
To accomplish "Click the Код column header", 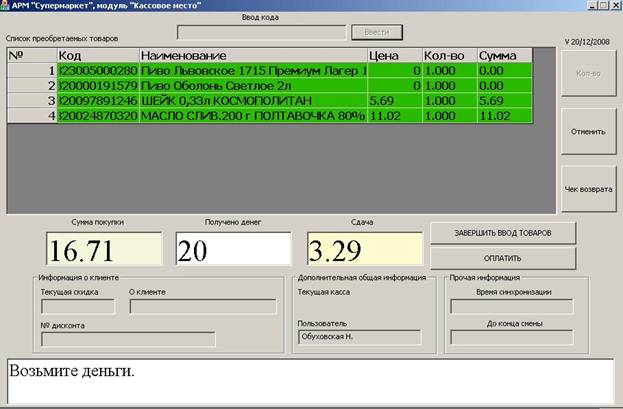I will coord(99,56).
